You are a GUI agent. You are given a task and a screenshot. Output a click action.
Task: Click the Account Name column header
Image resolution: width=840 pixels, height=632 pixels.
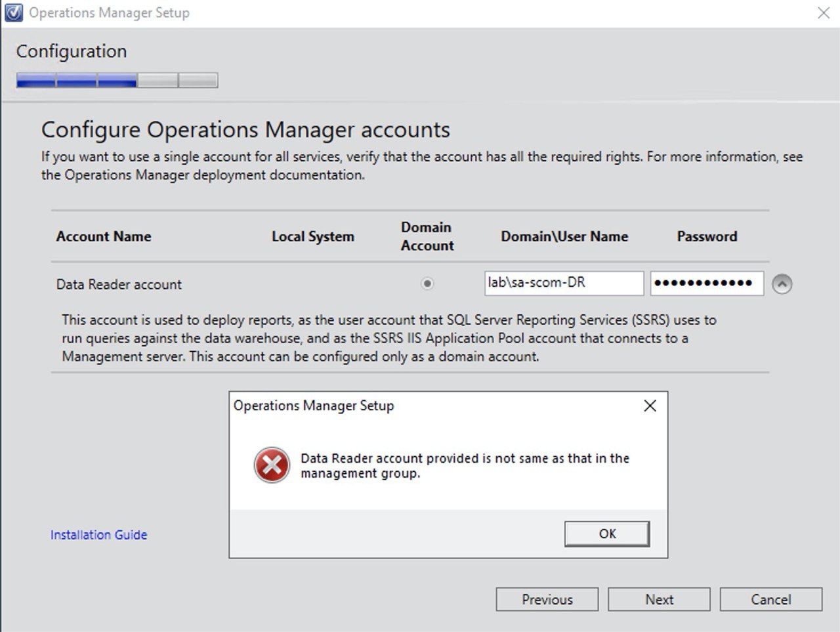coord(104,236)
